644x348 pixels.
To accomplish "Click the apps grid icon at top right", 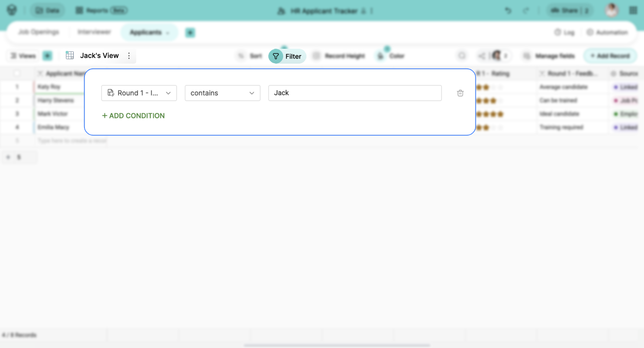I will coord(633,10).
